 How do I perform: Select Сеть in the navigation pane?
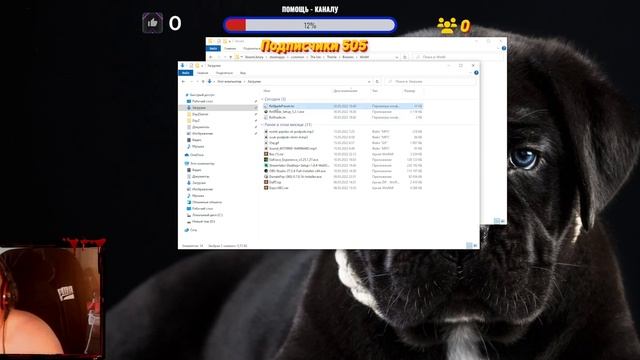pyautogui.click(x=193, y=230)
